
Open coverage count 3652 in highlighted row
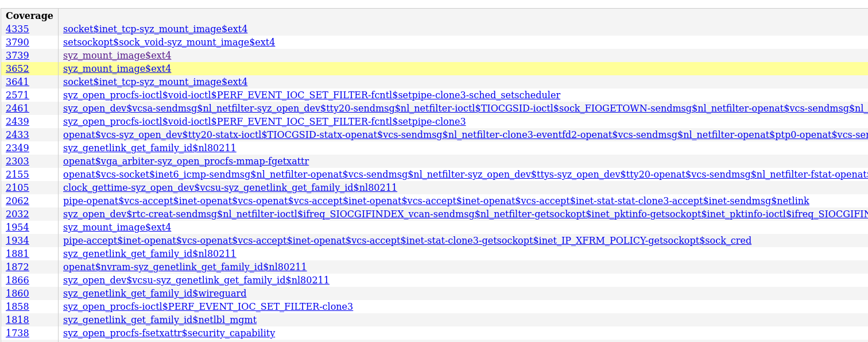tap(17, 68)
